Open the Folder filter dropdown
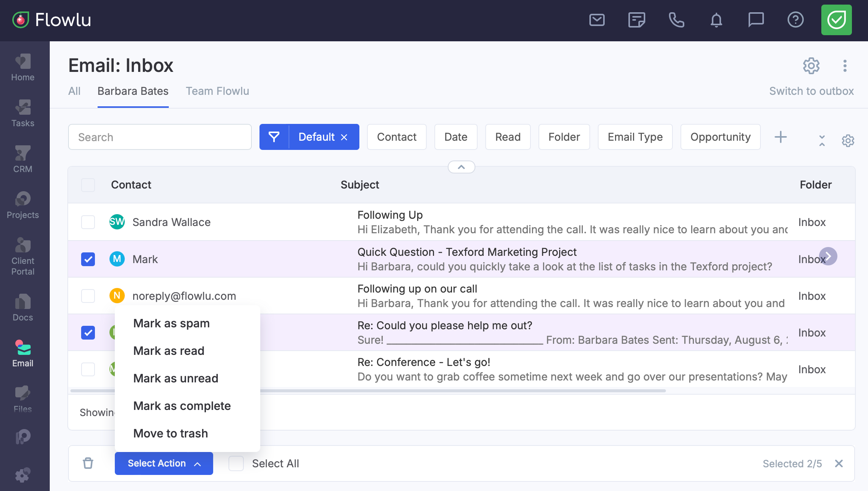The width and height of the screenshot is (868, 491). coord(564,137)
